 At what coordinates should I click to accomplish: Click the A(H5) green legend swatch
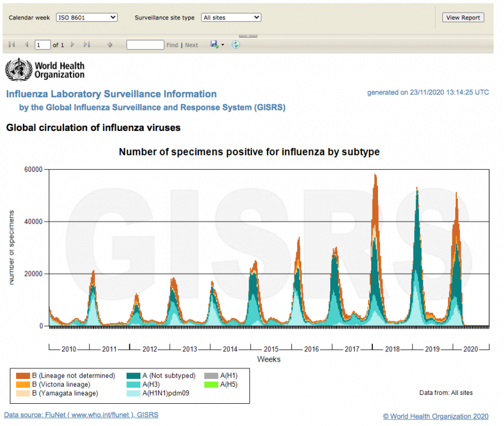point(211,384)
